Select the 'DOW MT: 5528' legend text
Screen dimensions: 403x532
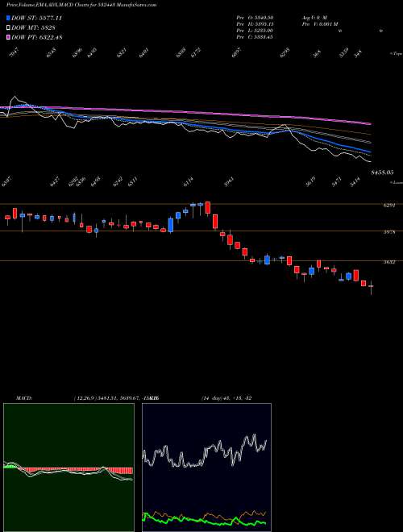click(33, 27)
